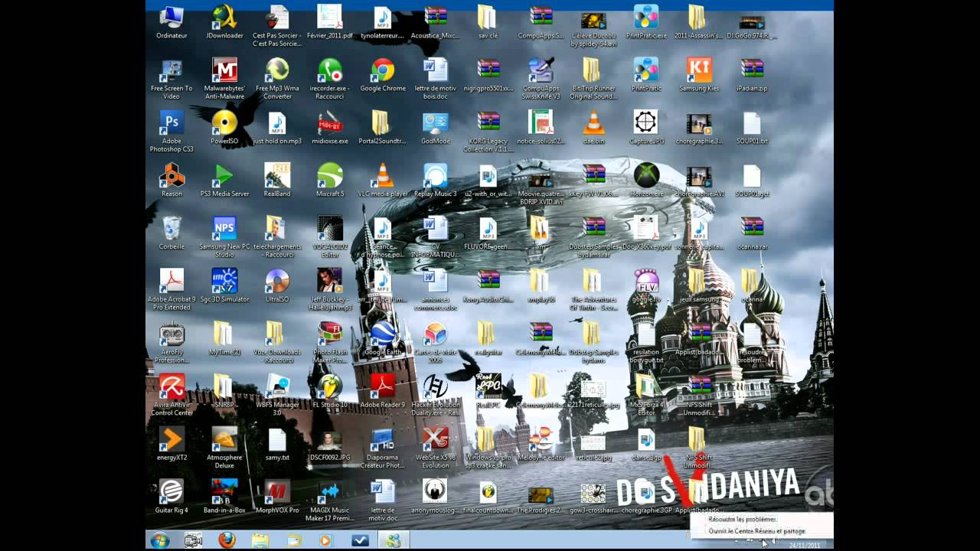Image resolution: width=980 pixels, height=551 pixels.
Task: Open Windows Explorer folder taskbar icon
Action: coord(260,540)
